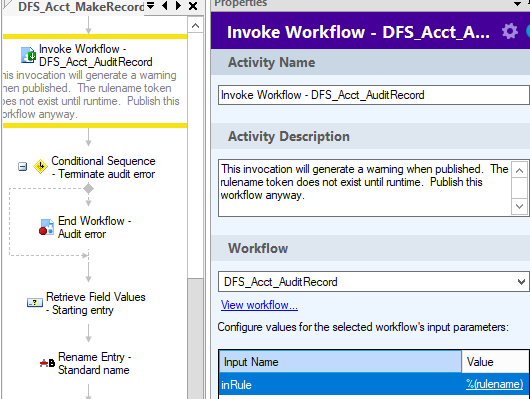The height and width of the screenshot is (399, 530).
Task: Switch to DFS_Acct_MakeRecord tab
Action: (81, 6)
